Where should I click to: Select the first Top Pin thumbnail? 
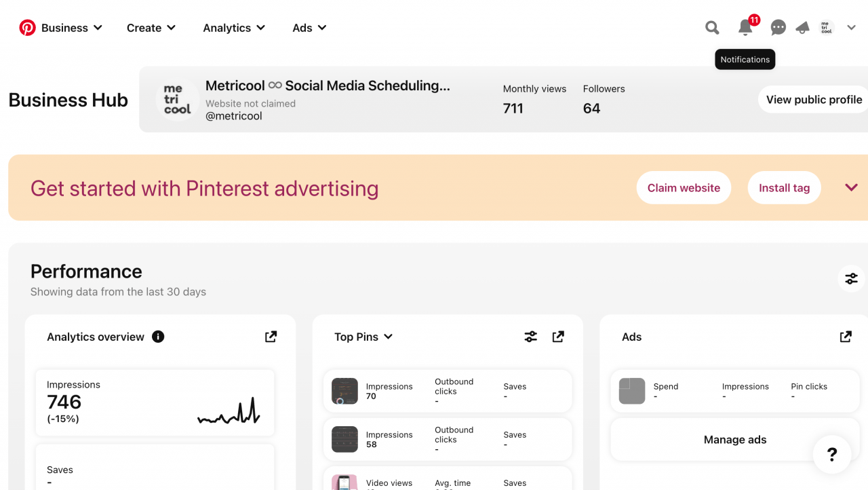tap(344, 392)
